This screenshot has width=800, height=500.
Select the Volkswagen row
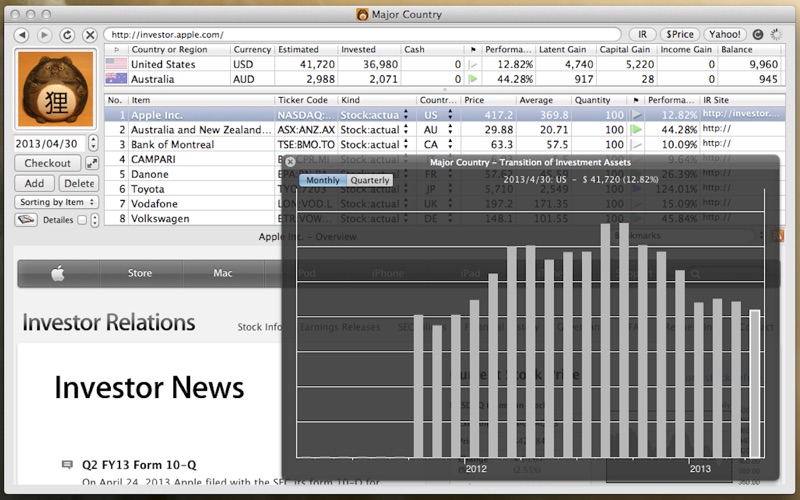click(x=444, y=218)
